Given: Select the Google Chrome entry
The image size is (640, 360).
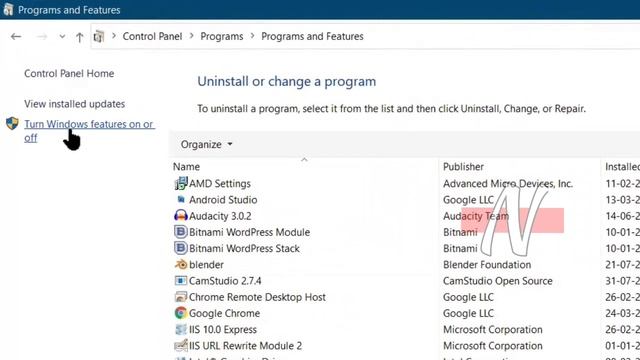Looking at the screenshot, I should tap(224, 313).
